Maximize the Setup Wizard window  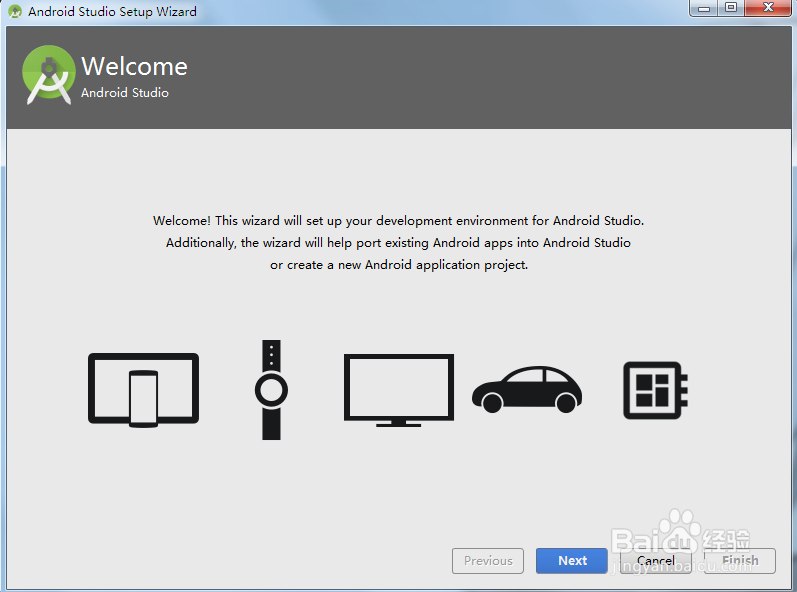(731, 8)
